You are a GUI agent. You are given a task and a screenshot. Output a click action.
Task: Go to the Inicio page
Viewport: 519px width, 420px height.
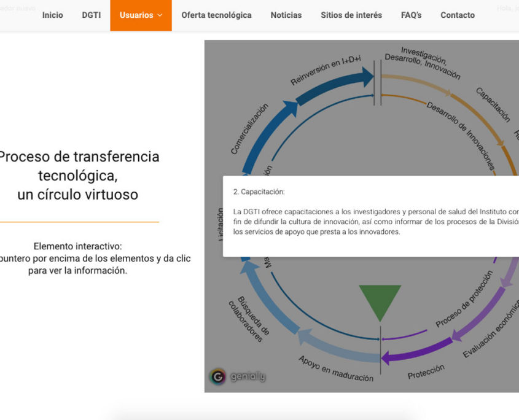52,15
